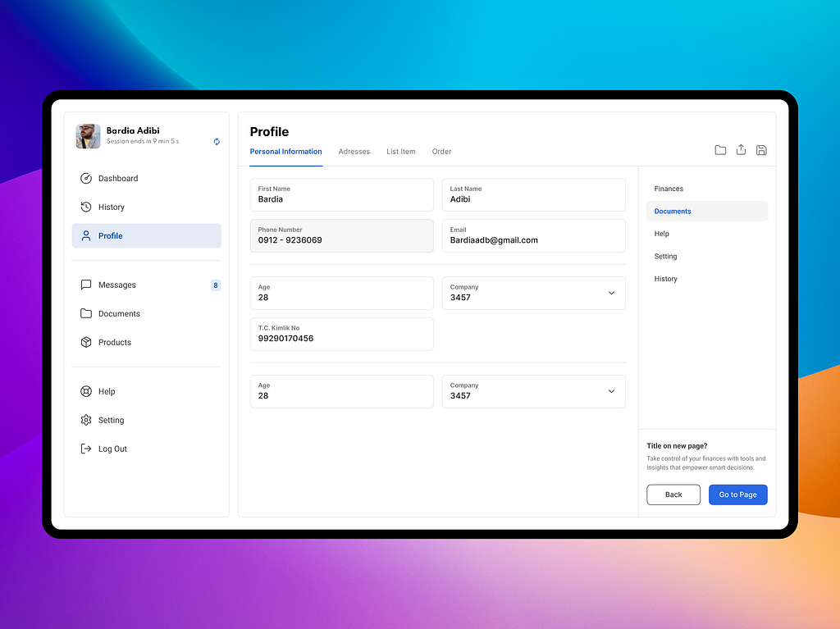Open the Documents label in left sidebar
This screenshot has width=840, height=629.
(x=119, y=313)
